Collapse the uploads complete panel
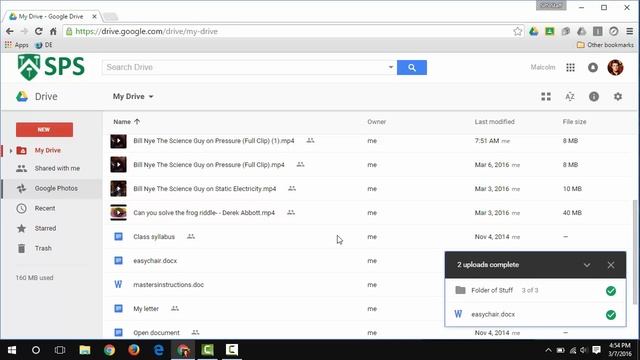 tap(587, 265)
